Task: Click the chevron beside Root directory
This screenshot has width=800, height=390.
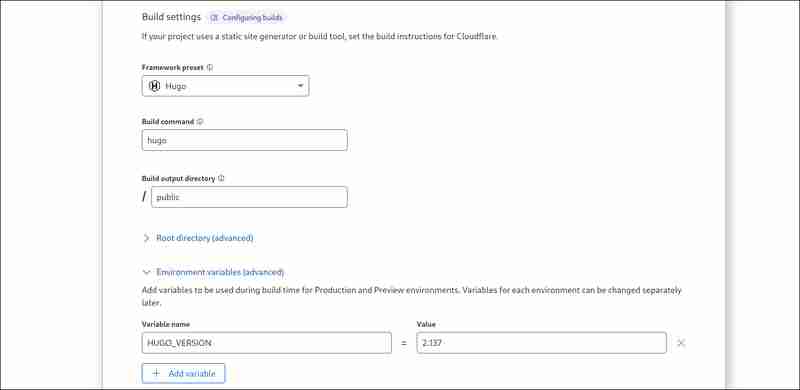Action: [x=146, y=238]
